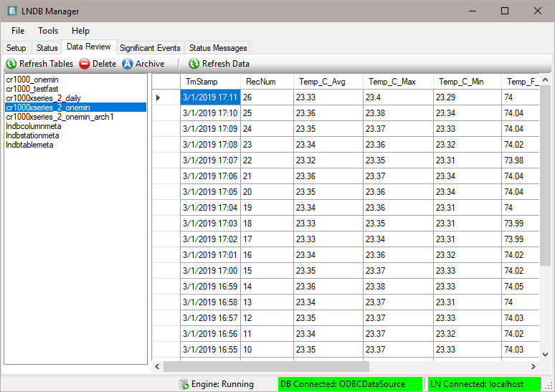555x392 pixels.
Task: Click the Engine Running status icon
Action: coord(184,384)
